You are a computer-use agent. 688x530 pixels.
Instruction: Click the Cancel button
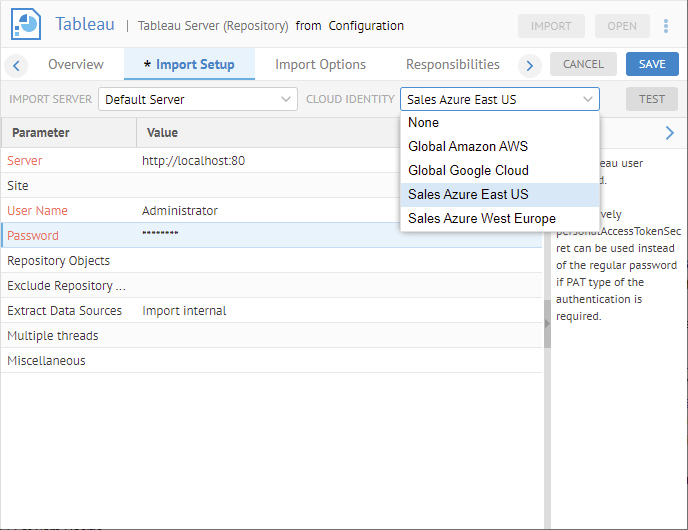pos(583,64)
